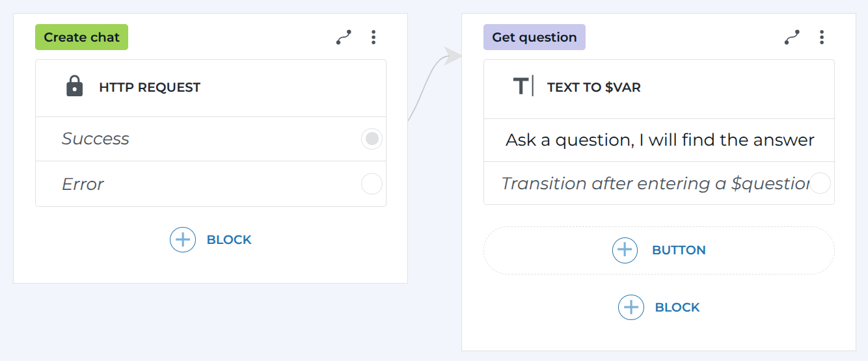Click the plus icon next to BUTTON
Image resolution: width=868 pixels, height=361 pixels.
click(625, 250)
